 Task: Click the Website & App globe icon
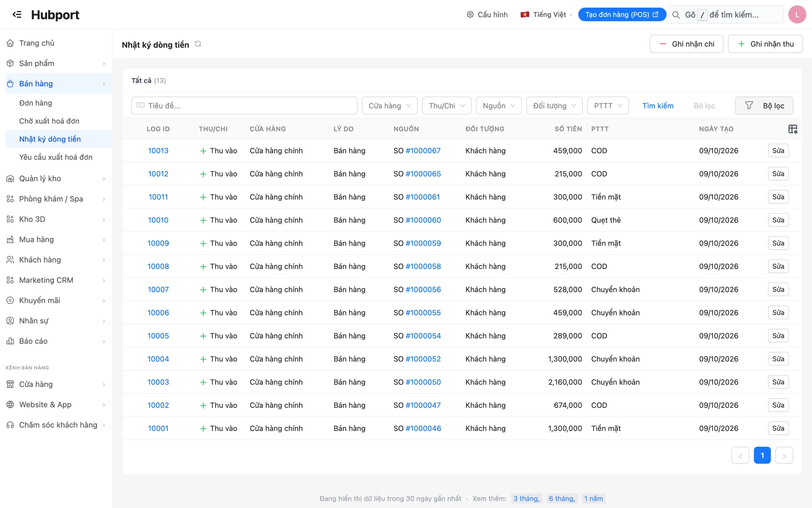(10, 405)
